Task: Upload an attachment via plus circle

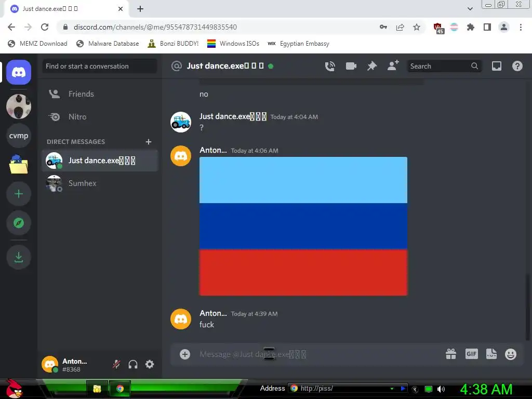Action: pos(185,354)
